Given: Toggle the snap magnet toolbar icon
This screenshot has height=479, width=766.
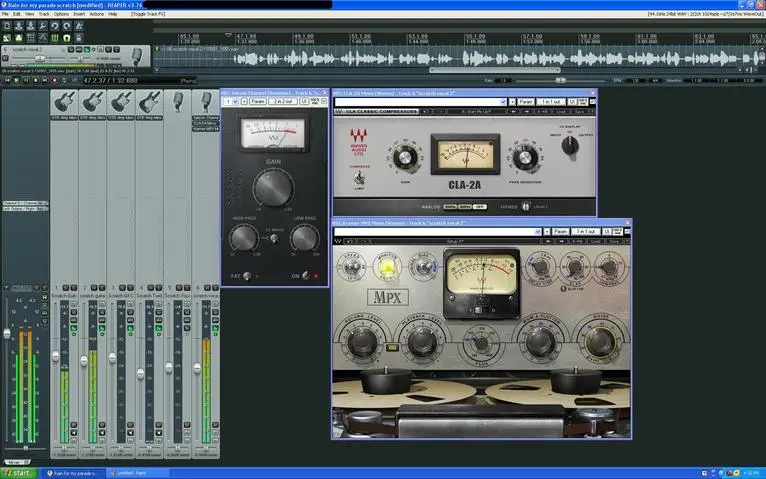Looking at the screenshot, I should point(67,38).
